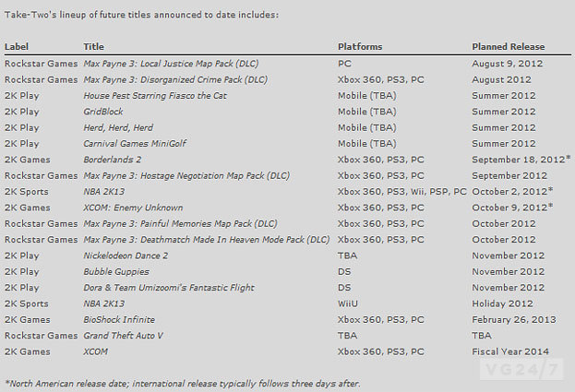
Task: Click the September 18, 2012 release date
Action: coord(521,160)
